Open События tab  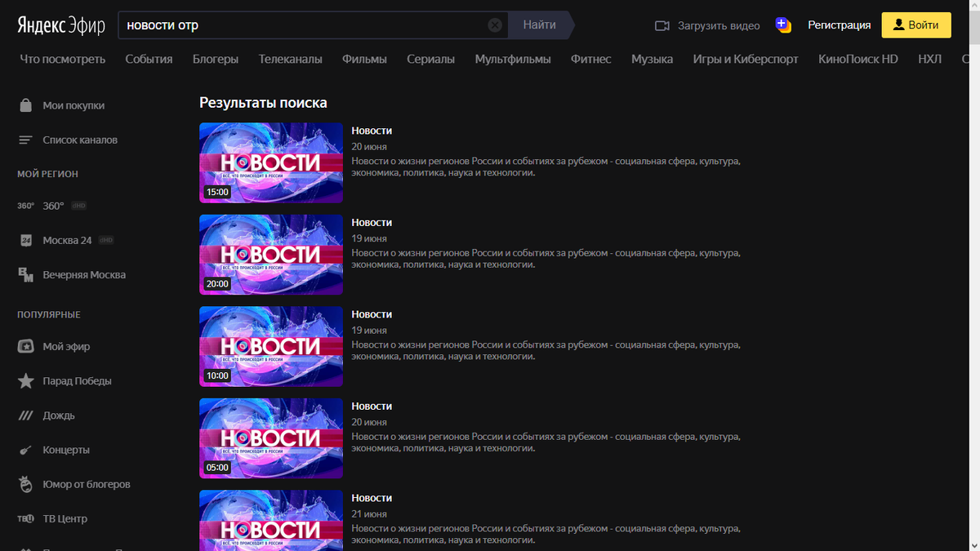pyautogui.click(x=149, y=59)
